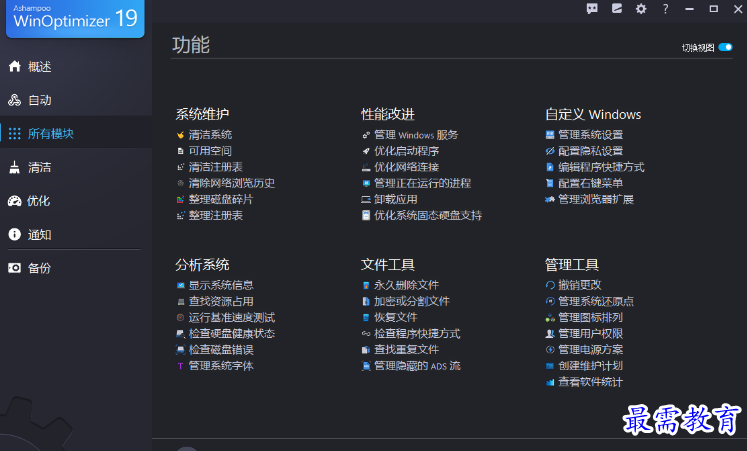Open 查找重复文件 module

pyautogui.click(x=406, y=350)
